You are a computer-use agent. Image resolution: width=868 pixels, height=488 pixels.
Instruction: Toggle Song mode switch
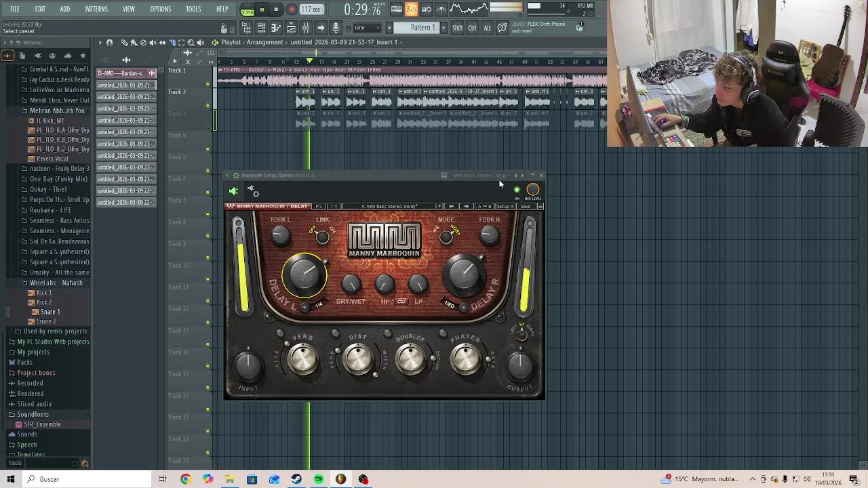(x=248, y=10)
